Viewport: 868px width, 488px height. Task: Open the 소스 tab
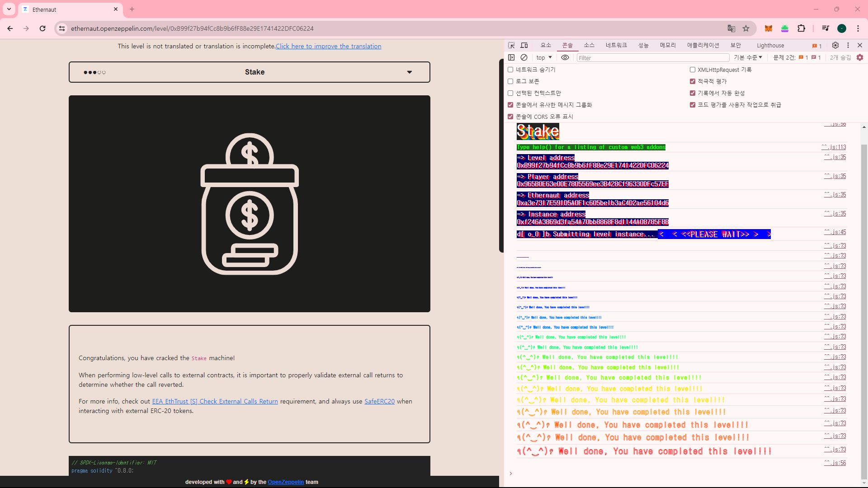589,45
